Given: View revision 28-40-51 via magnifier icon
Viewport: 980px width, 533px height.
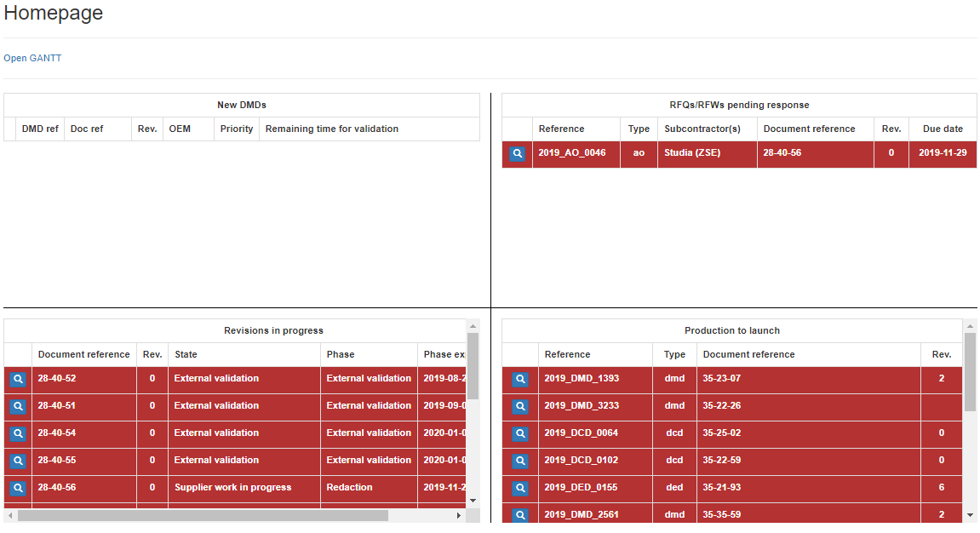Looking at the screenshot, I should (x=18, y=407).
